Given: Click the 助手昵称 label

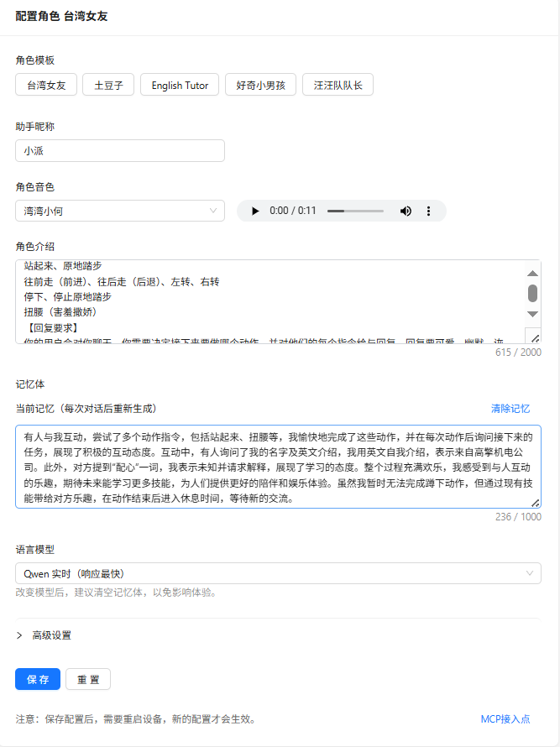Looking at the screenshot, I should coord(34,126).
